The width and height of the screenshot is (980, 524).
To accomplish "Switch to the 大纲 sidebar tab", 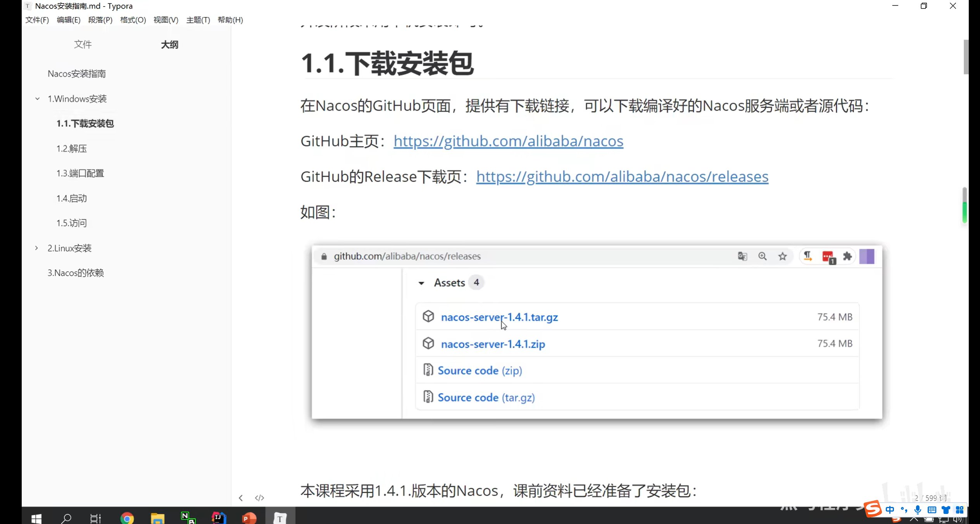I will coord(169,45).
